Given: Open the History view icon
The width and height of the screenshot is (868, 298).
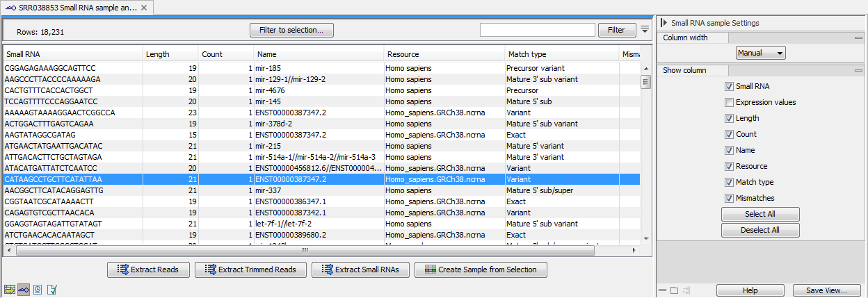Looking at the screenshot, I should tap(38, 289).
